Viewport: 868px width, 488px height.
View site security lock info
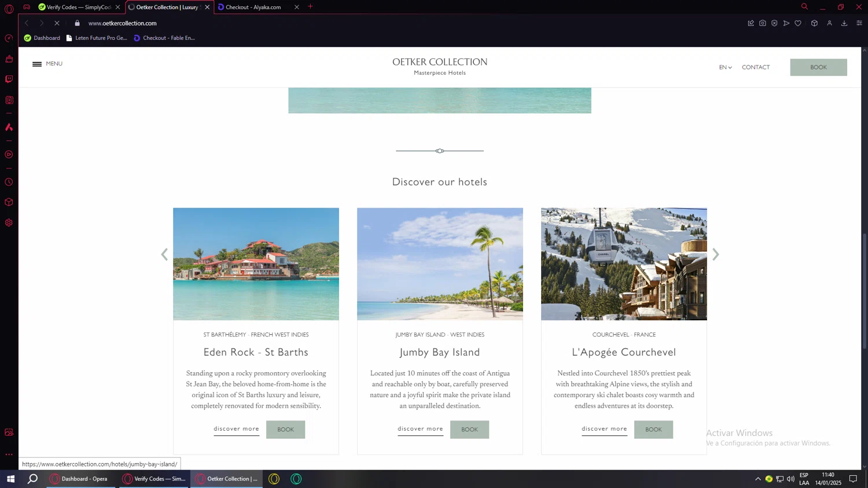coord(77,23)
